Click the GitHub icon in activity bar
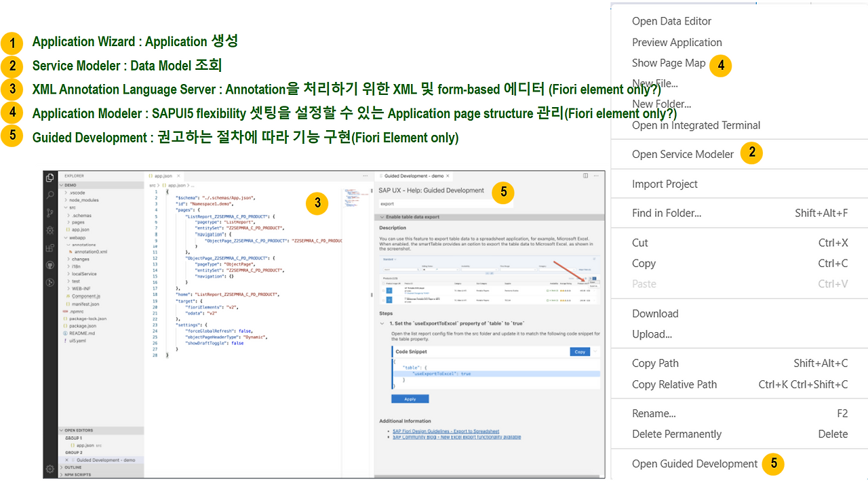 pos(50,265)
